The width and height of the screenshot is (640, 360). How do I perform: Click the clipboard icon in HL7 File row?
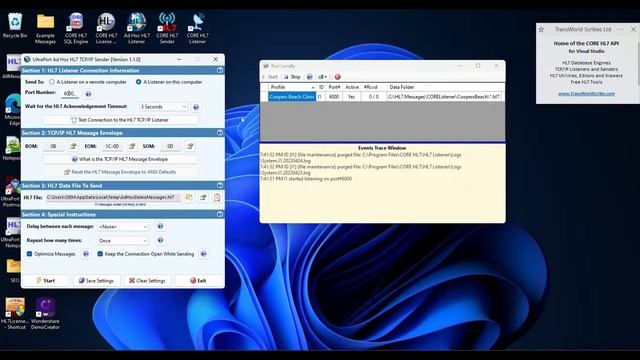(217, 198)
